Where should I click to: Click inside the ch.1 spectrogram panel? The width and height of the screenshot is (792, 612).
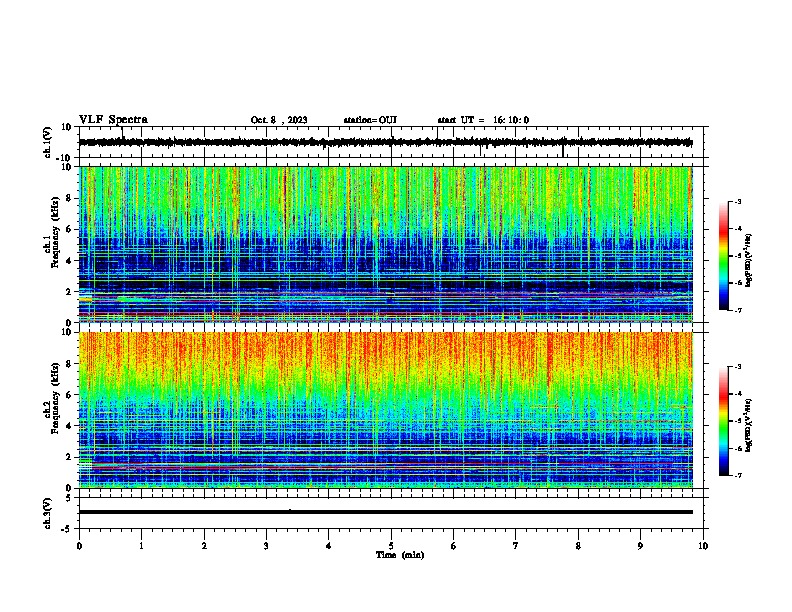385,244
